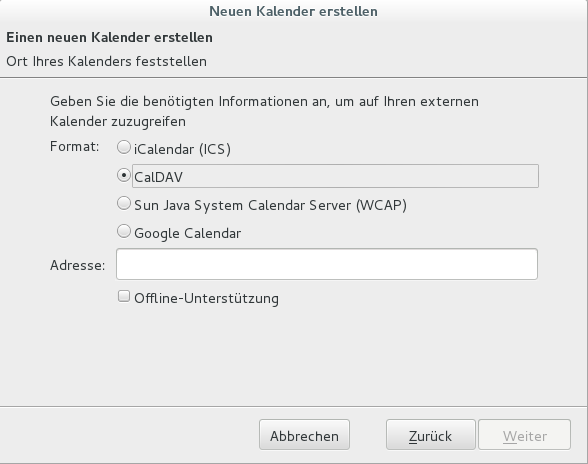Go back with the Zurück button

[430, 435]
